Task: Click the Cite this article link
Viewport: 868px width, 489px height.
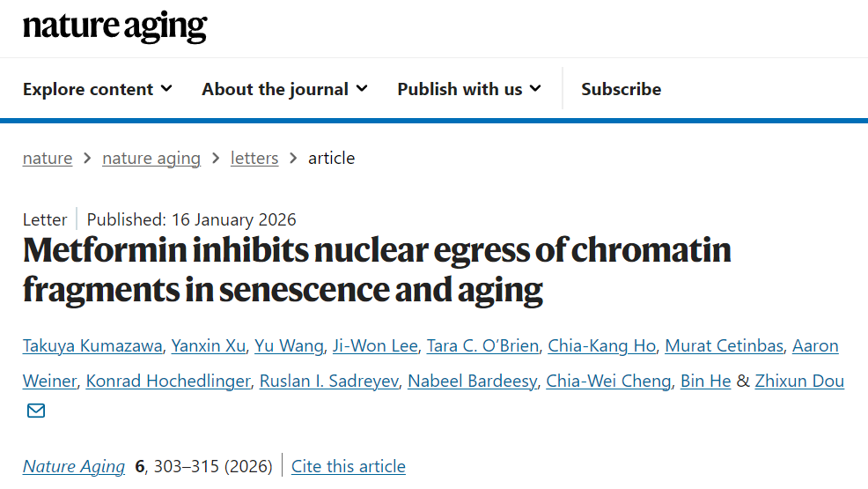Action: 349,466
